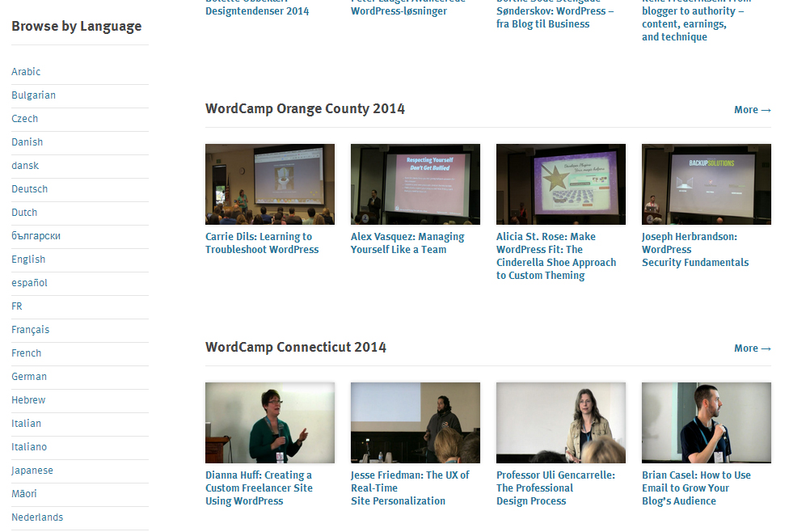Open WordCamp Orange County 2014 heading

pyautogui.click(x=305, y=109)
